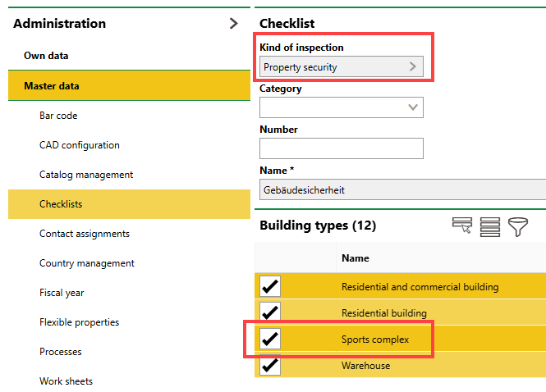Click the row selection mode icon
Image resolution: width=546 pixels, height=392 pixels.
pyautogui.click(x=463, y=226)
